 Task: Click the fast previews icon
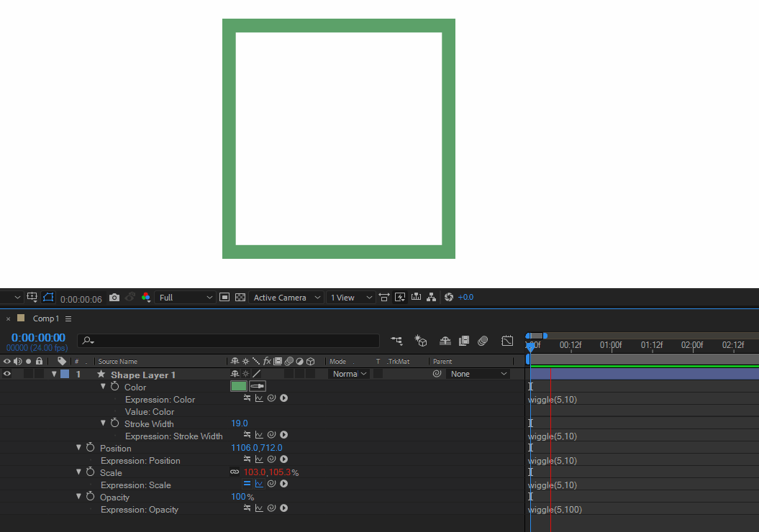click(400, 298)
